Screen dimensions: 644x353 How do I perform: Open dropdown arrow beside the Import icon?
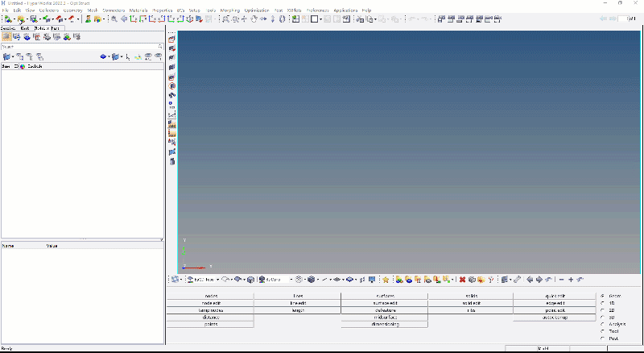(x=52, y=19)
